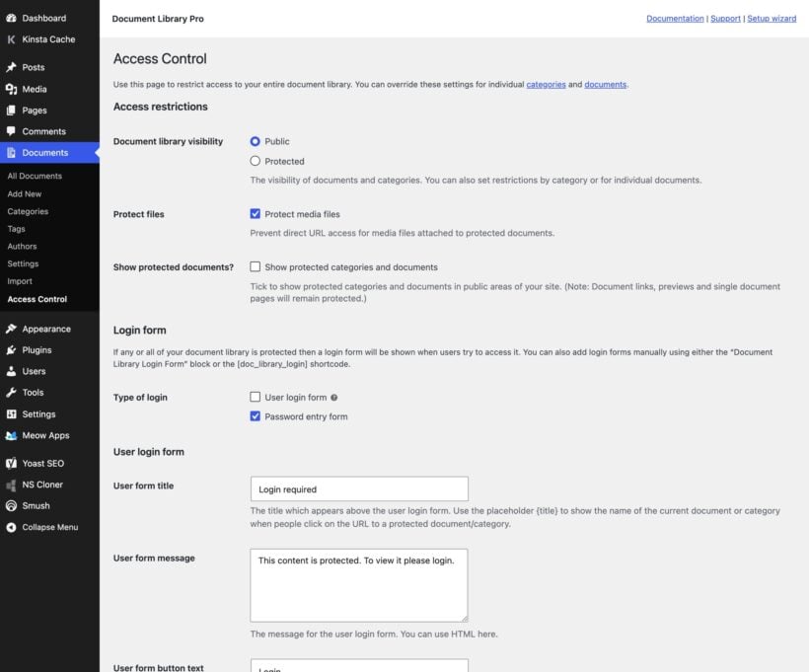Click the Users person icon
This screenshot has height=672, width=809.
click(x=12, y=371)
